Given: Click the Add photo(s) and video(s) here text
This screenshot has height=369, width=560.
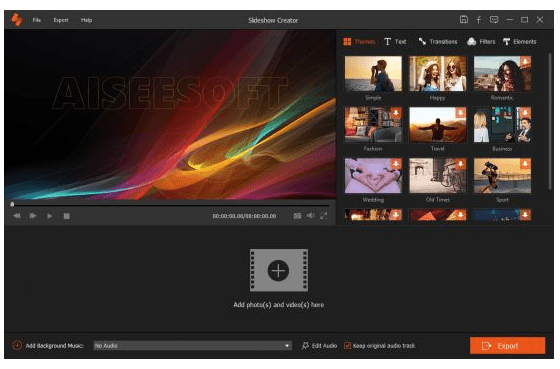Looking at the screenshot, I should (x=279, y=305).
